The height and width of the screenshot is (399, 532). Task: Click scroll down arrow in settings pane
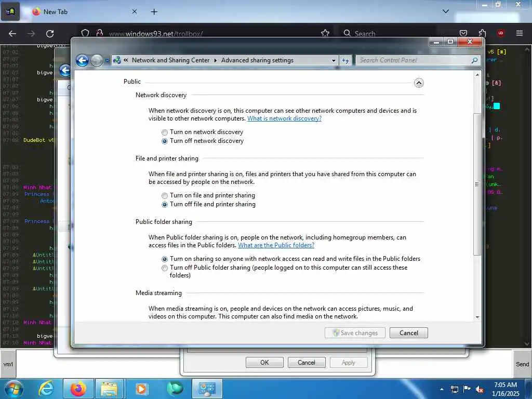477,317
